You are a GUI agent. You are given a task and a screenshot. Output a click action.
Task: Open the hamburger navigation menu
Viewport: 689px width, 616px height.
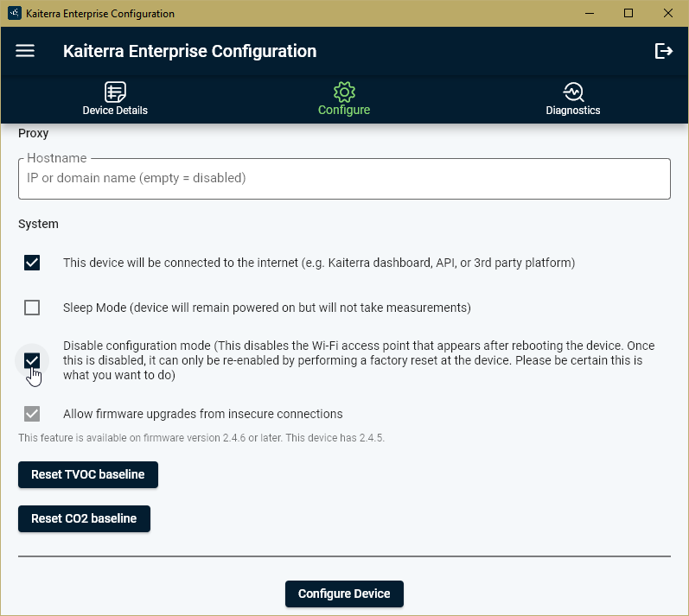(x=25, y=51)
